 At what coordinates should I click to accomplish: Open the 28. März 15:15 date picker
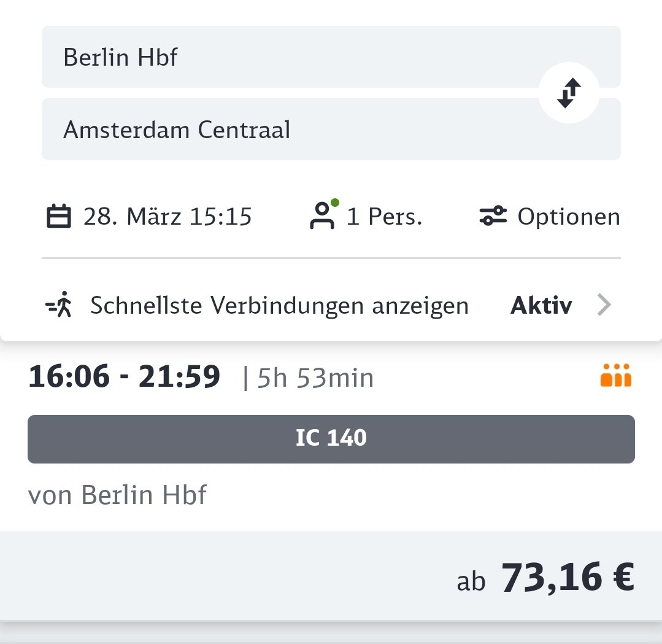click(167, 217)
